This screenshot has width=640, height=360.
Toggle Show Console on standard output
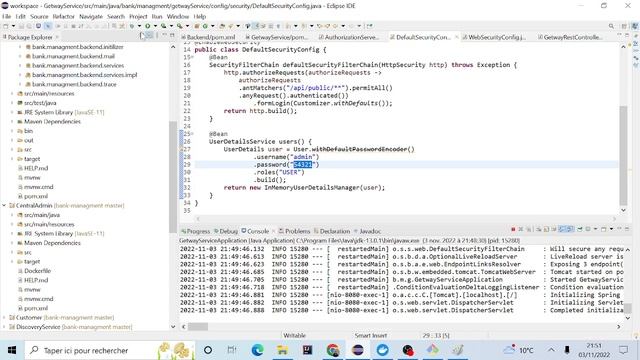[562, 229]
